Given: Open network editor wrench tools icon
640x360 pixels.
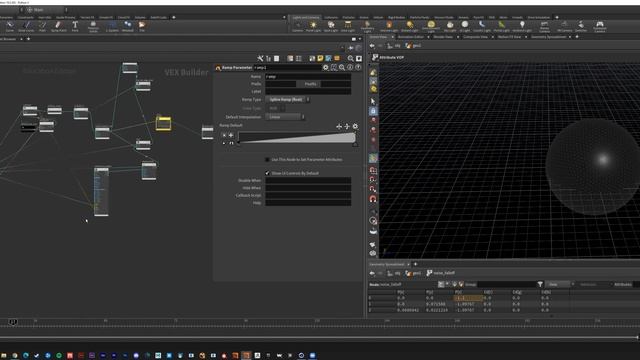Looking at the screenshot, I should tap(260, 59).
